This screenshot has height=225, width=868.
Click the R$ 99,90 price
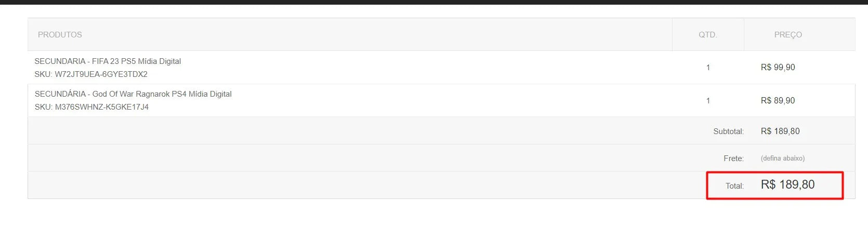[778, 68]
